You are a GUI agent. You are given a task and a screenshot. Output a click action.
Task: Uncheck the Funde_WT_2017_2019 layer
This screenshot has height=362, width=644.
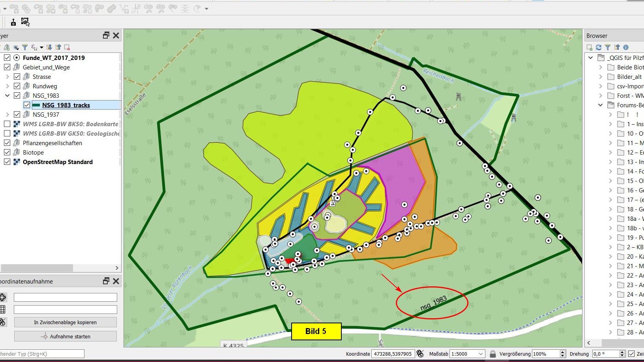point(7,58)
